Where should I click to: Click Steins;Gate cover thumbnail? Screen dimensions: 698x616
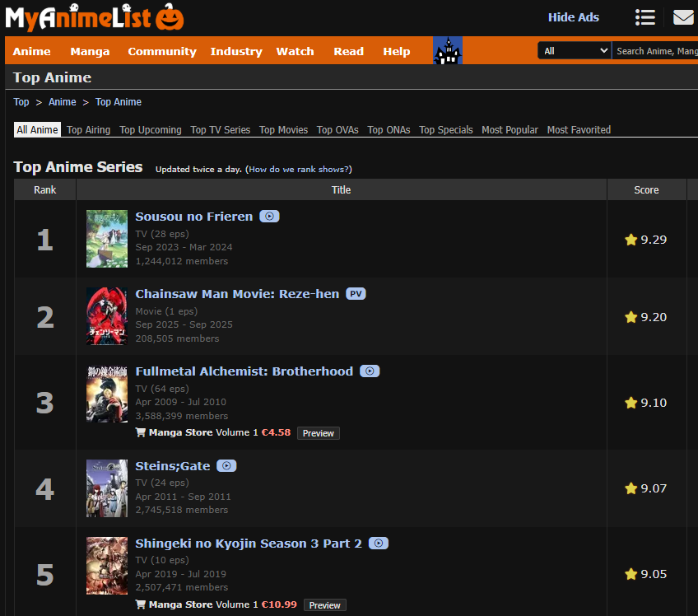(x=107, y=488)
